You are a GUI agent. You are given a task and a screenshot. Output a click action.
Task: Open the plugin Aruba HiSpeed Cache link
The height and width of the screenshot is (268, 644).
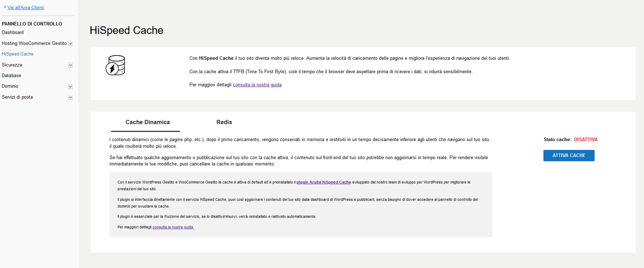(x=323, y=182)
